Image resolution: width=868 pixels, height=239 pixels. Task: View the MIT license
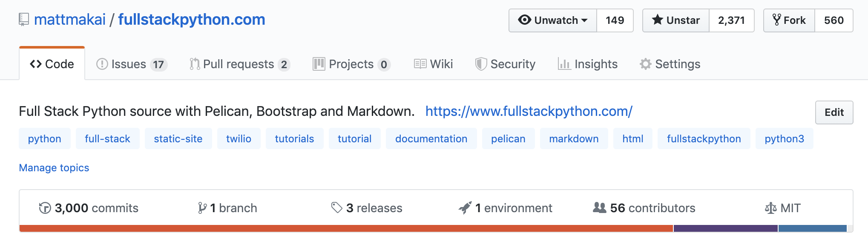783,208
